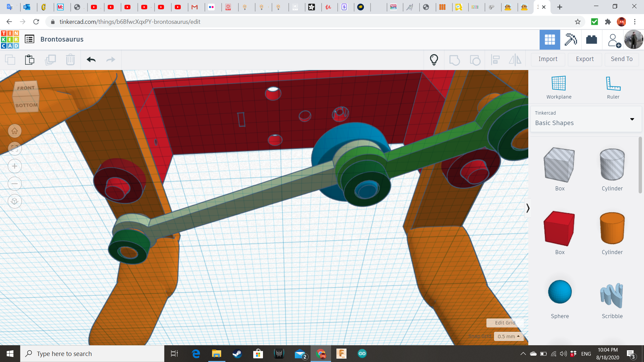The width and height of the screenshot is (644, 362).
Task: Click the Export button
Action: 585,59
